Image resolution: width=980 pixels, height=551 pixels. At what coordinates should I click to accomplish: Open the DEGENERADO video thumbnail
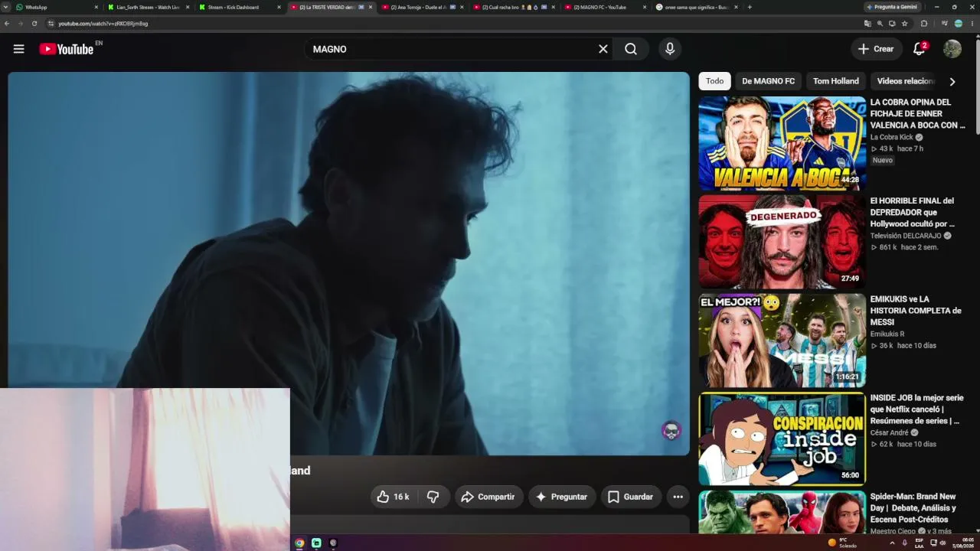click(782, 242)
